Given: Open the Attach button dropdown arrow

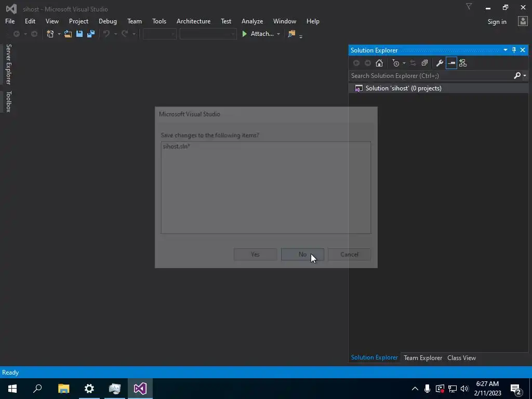Looking at the screenshot, I should 278,34.
